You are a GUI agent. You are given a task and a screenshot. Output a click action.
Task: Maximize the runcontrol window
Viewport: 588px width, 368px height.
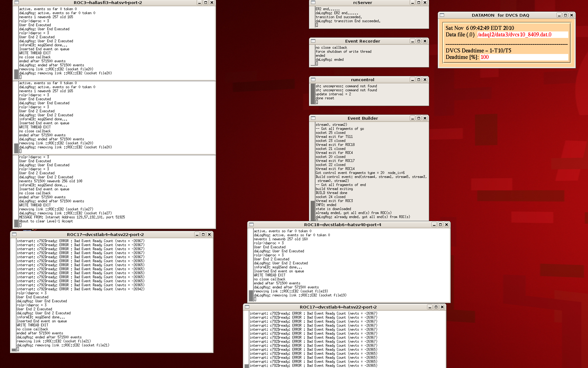[x=419, y=80]
